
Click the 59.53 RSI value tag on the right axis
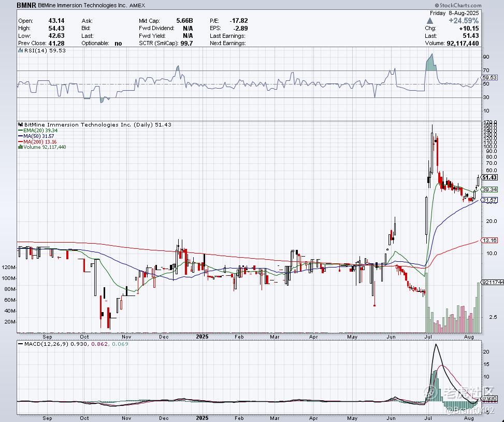(x=490, y=78)
